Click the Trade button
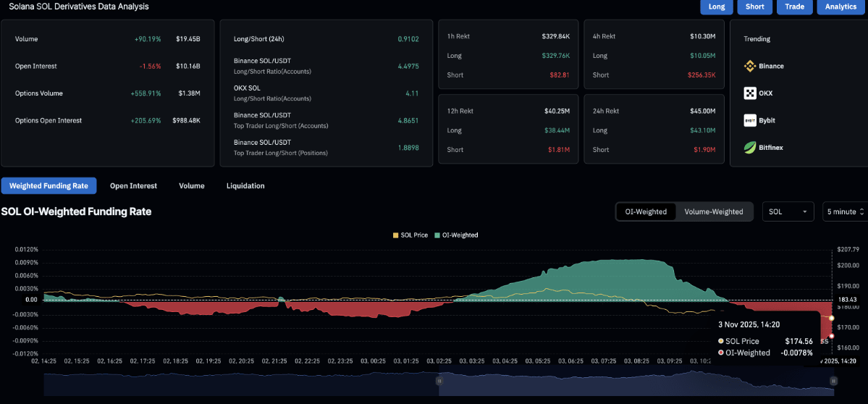868x404 pixels. pos(794,7)
